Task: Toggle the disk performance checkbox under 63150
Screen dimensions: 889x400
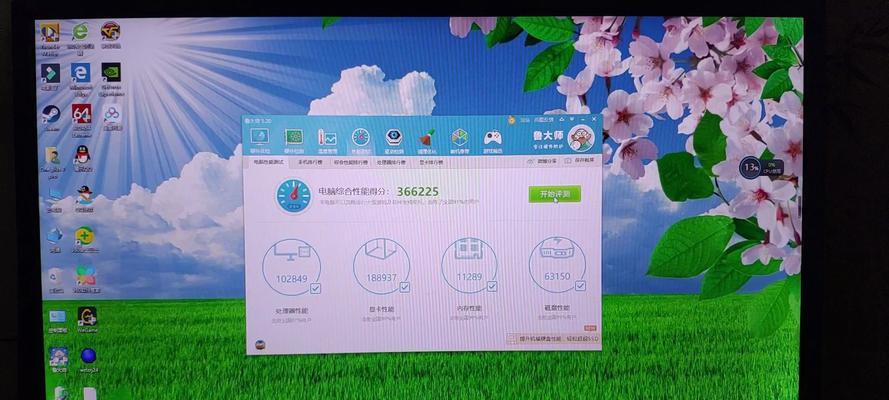Action: 580,286
